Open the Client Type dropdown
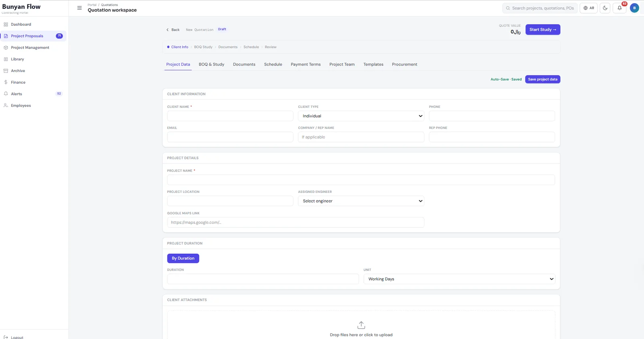This screenshot has width=644, height=339. [x=361, y=116]
